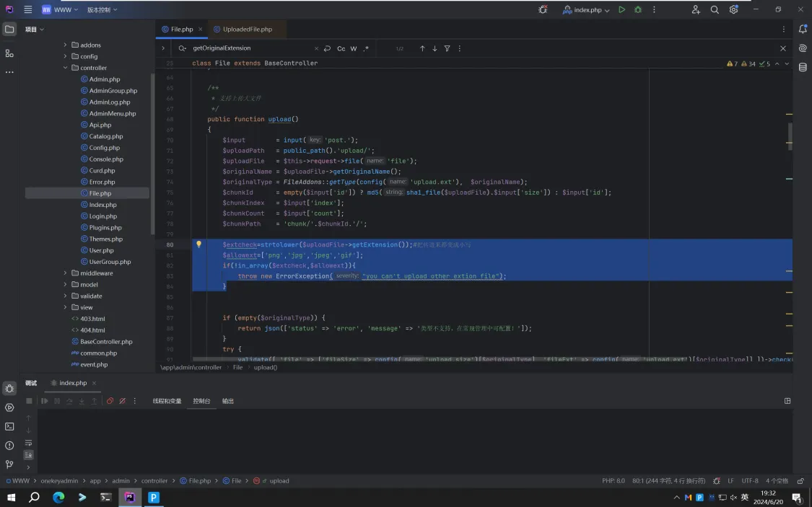The width and height of the screenshot is (812, 507).
Task: Open Search Everywhere magnifier
Action: coord(715,9)
